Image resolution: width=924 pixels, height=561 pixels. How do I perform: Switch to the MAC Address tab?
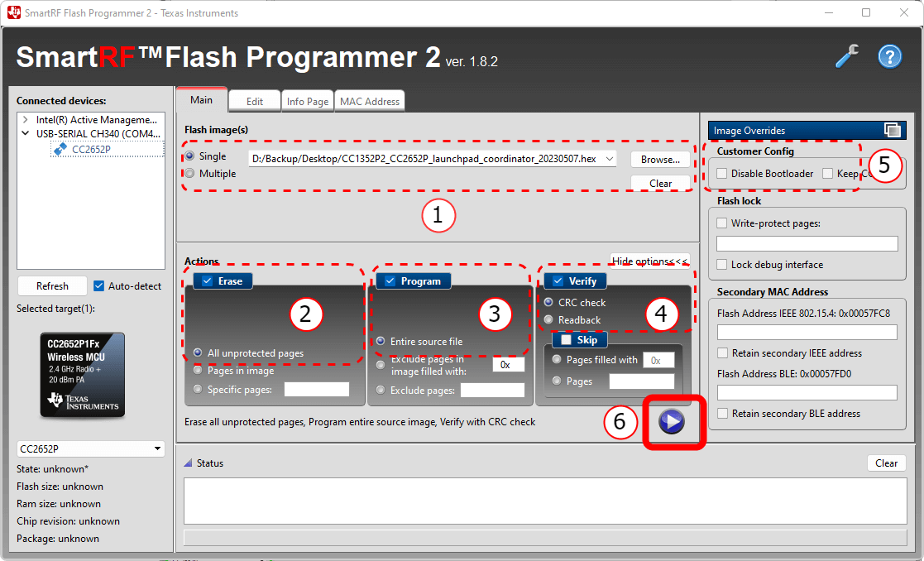(x=370, y=101)
